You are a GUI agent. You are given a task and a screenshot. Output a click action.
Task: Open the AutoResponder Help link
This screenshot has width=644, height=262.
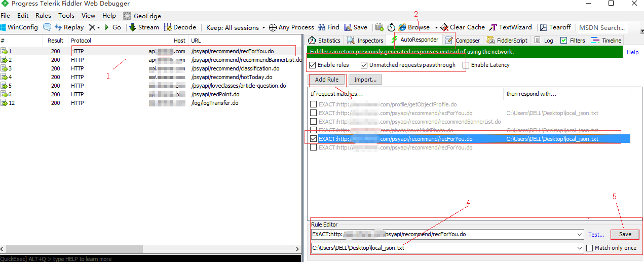(x=632, y=52)
